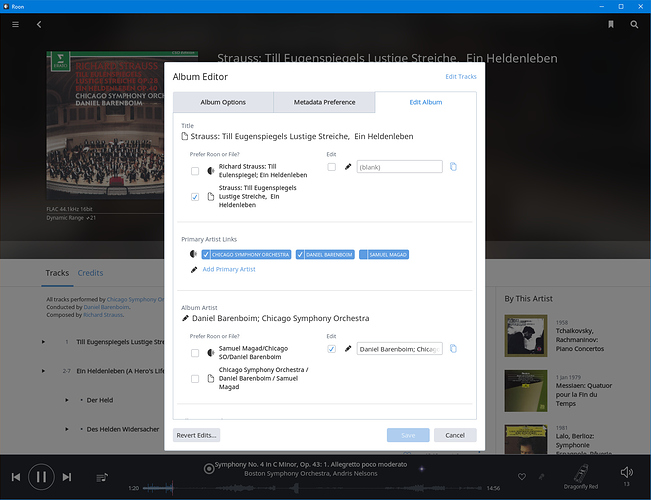Click pencil next to Add Primary Artist
The height and width of the screenshot is (500, 651).
coord(193,270)
